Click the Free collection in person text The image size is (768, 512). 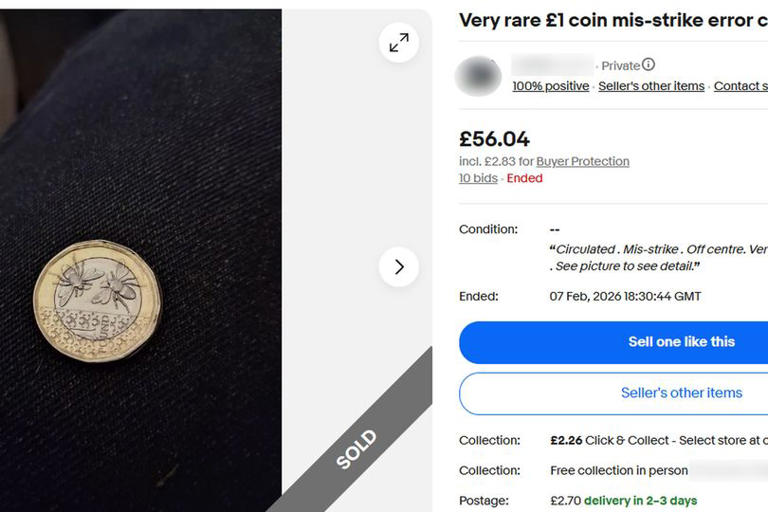coord(619,470)
